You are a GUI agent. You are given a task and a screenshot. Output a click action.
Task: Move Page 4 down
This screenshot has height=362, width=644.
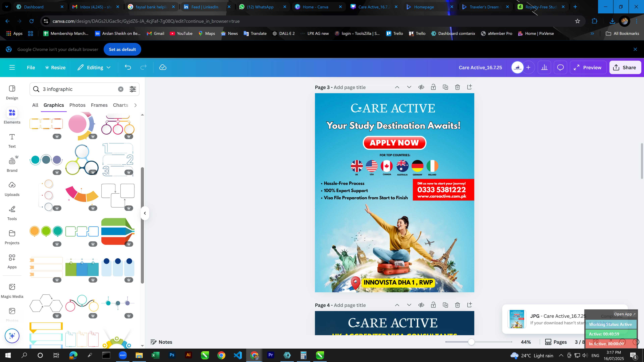409,305
